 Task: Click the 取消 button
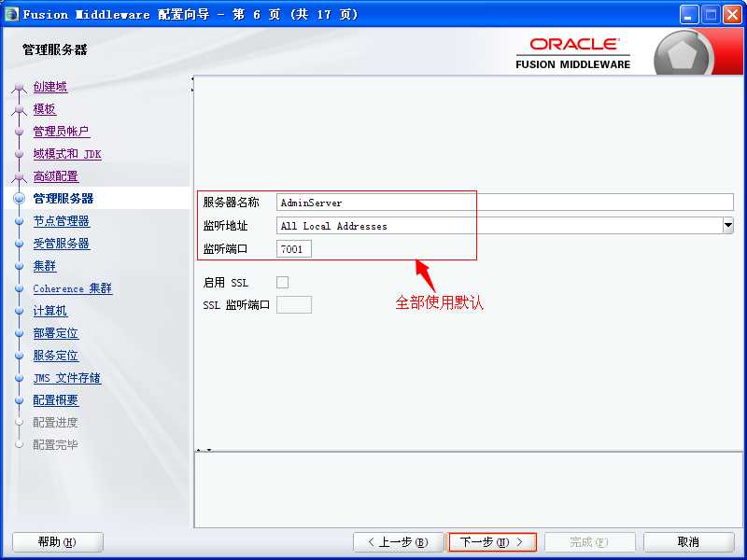point(688,542)
